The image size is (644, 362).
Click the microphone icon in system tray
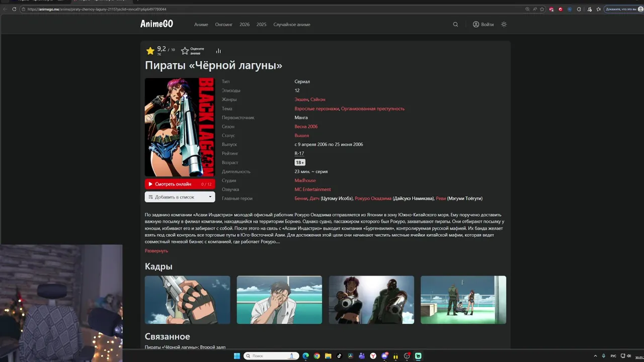(604, 356)
